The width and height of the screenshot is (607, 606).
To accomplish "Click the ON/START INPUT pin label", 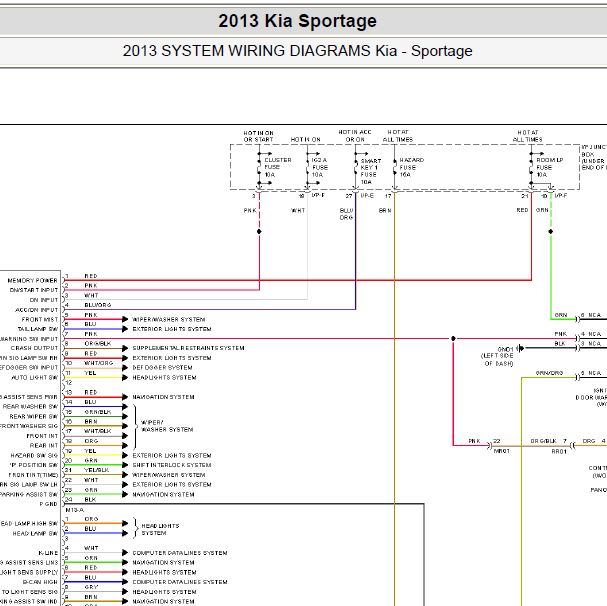I will click(x=34, y=290).
